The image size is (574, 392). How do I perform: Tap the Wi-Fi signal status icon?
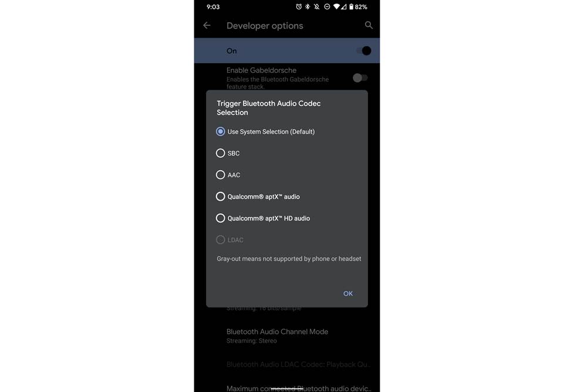click(x=336, y=6)
